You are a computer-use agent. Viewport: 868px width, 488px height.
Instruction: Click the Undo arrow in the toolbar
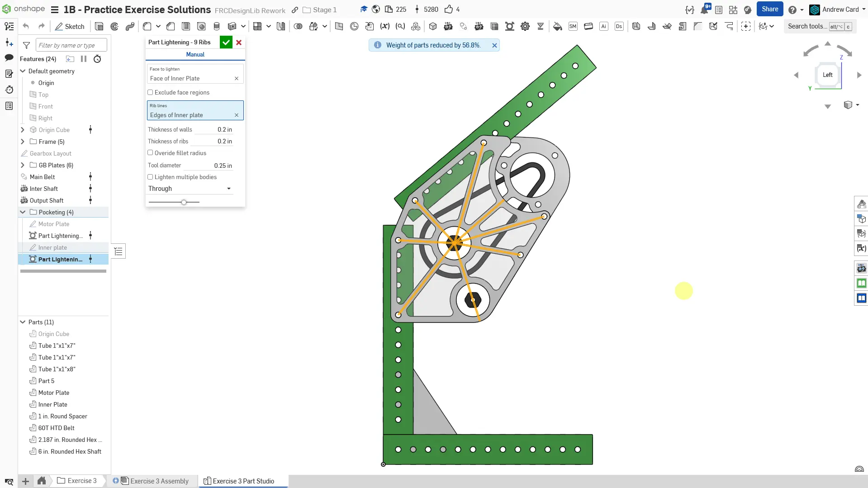point(26,26)
